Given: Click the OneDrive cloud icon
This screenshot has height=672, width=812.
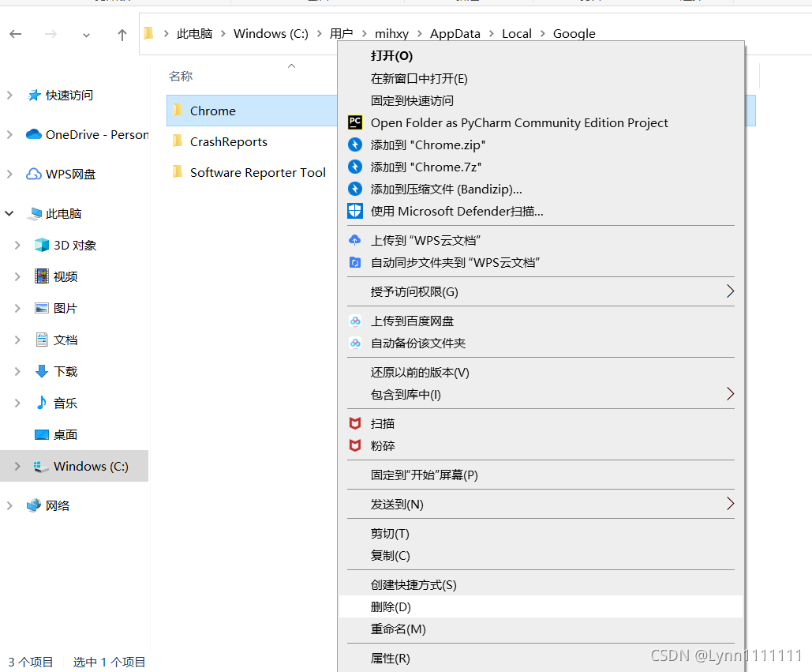Looking at the screenshot, I should click(34, 134).
